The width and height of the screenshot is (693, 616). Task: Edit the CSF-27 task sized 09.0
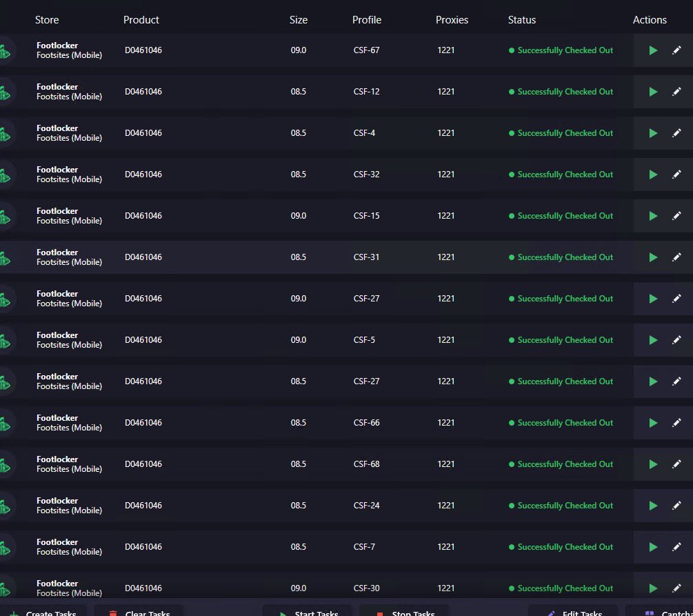click(x=676, y=299)
